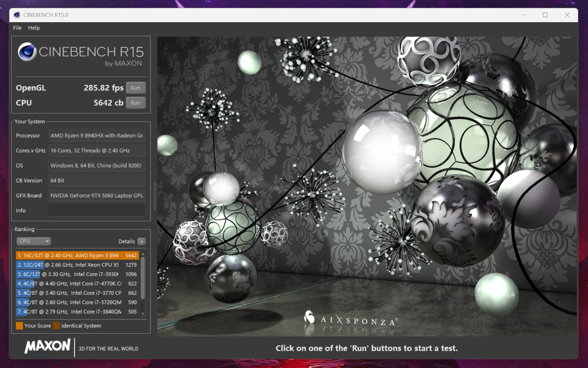Image resolution: width=588 pixels, height=368 pixels.
Task: Select ranking row 7 Core i7-3840QM
Action: coord(77,312)
